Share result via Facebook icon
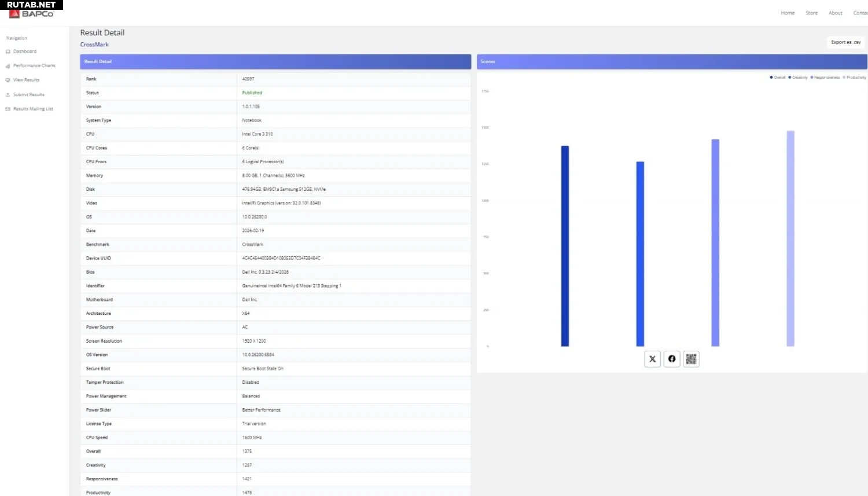 (672, 359)
